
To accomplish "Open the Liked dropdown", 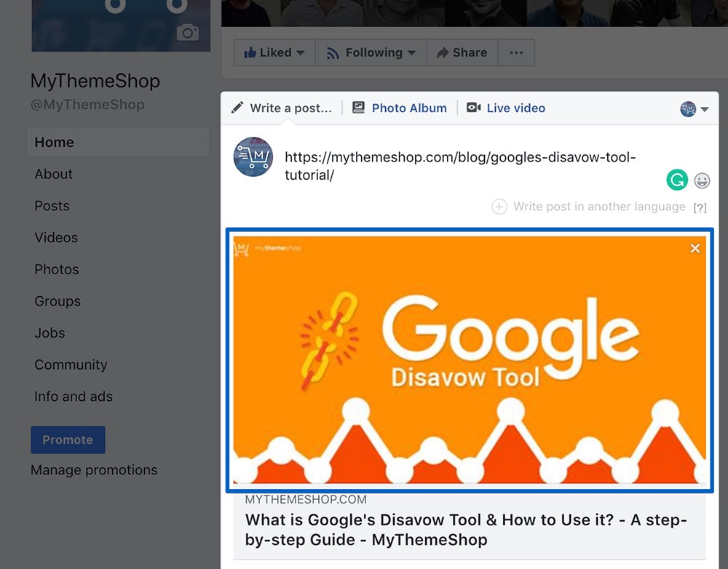I will pos(274,52).
